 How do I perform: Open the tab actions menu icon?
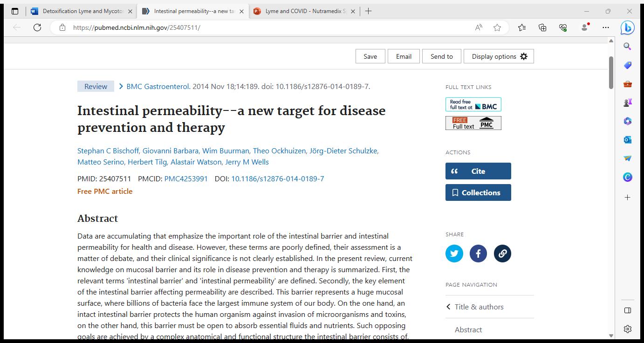[x=15, y=11]
